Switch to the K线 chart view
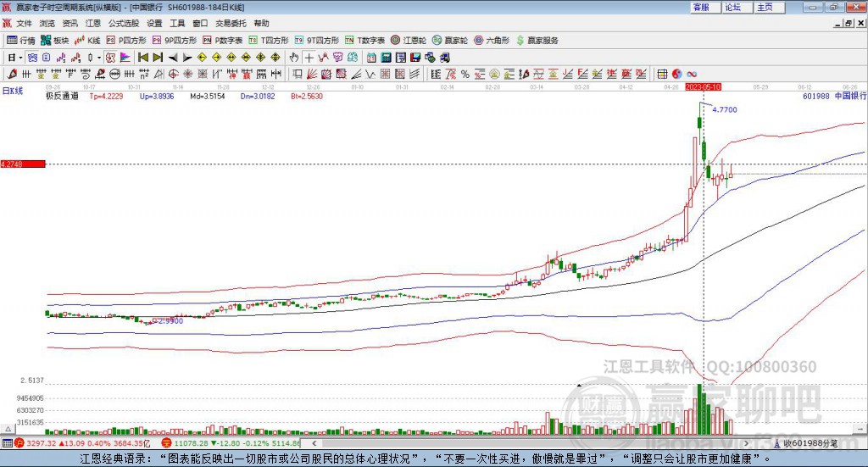Screen dimensions: 868x467 pos(87,41)
